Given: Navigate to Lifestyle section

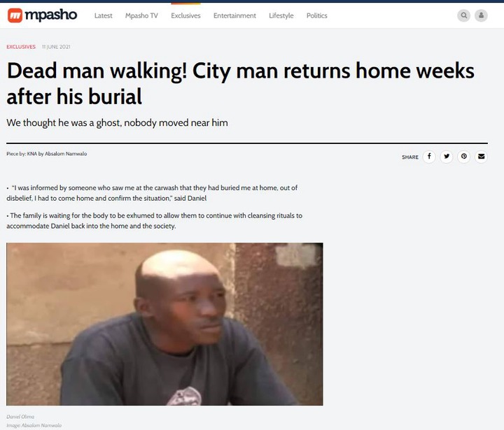Looking at the screenshot, I should 281,15.
